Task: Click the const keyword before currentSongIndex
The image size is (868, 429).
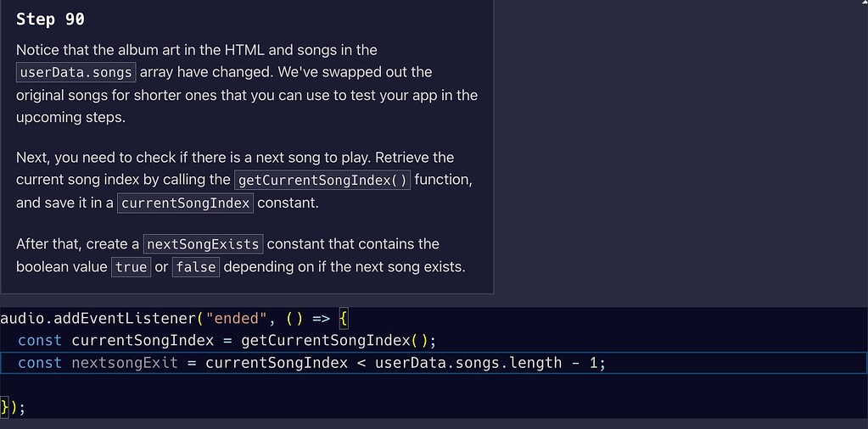Action: [x=40, y=341]
